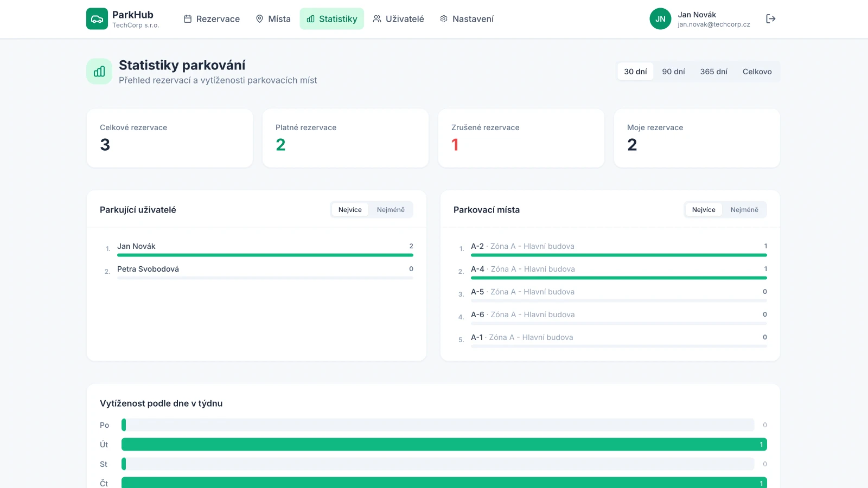Click the map pin icon beside Místa
Image resolution: width=868 pixels, height=488 pixels.
(259, 19)
